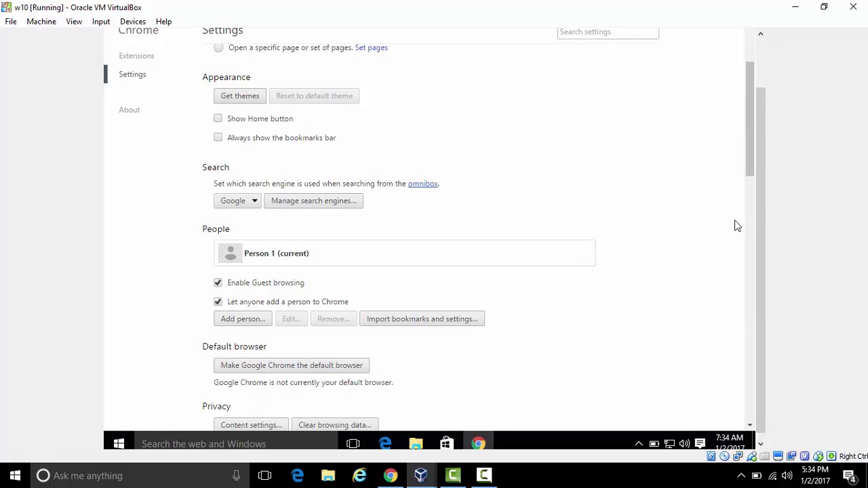Open the white Camtasia Recorder taskbar icon

coord(484,476)
